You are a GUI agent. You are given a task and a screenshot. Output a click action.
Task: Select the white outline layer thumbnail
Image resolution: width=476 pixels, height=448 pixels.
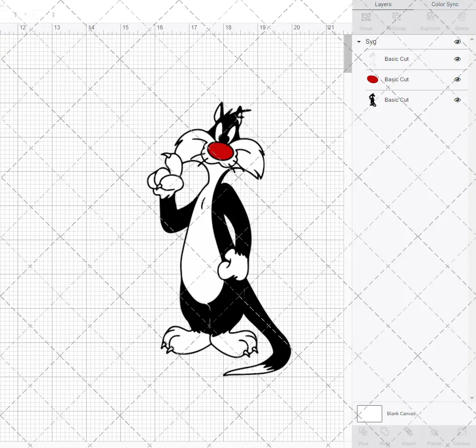[x=373, y=59]
